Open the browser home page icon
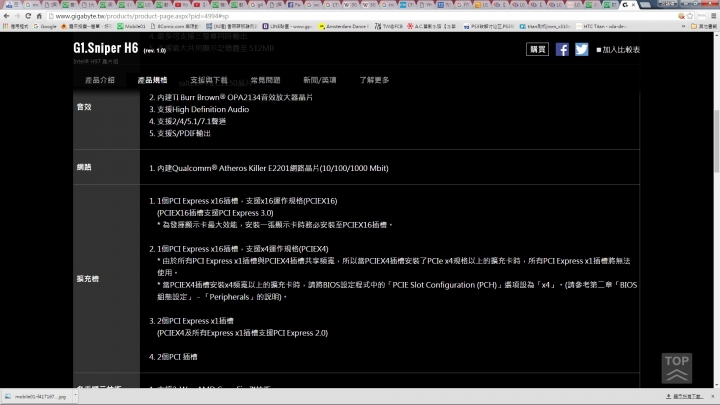 pos(39,16)
